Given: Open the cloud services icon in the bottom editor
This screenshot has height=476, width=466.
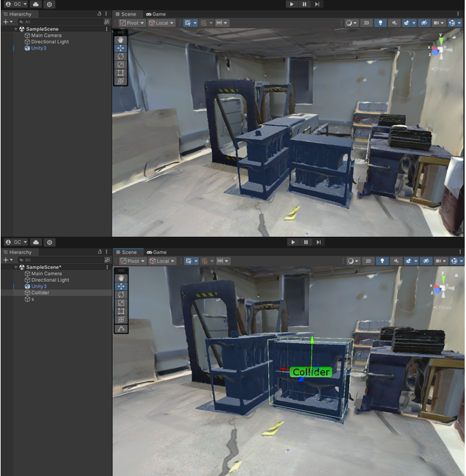Looking at the screenshot, I should click(36, 243).
